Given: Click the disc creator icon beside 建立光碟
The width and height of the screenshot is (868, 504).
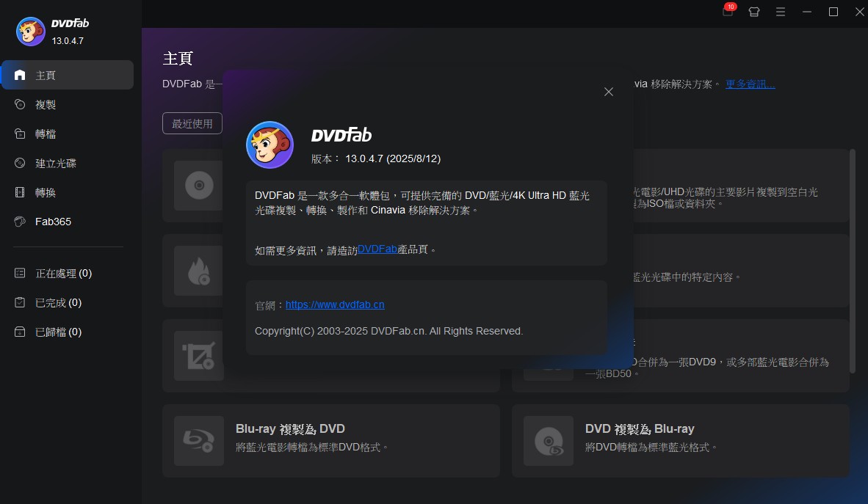Looking at the screenshot, I should [20, 163].
